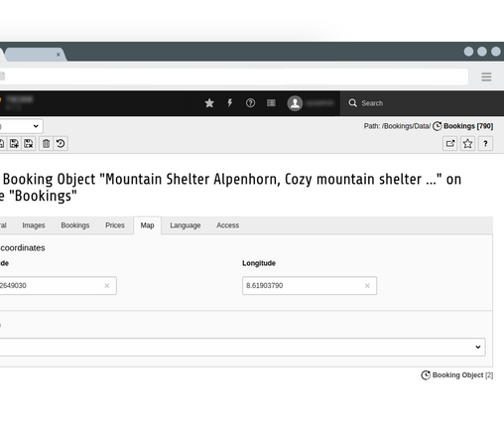Open the application information list icon
Screen dimensions: 504x427
tap(271, 103)
